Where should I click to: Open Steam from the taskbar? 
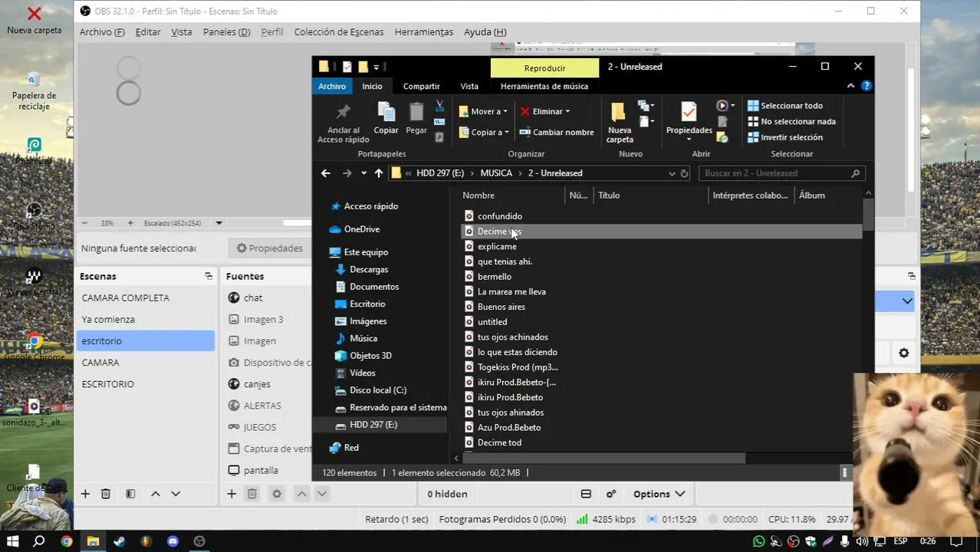point(120,541)
